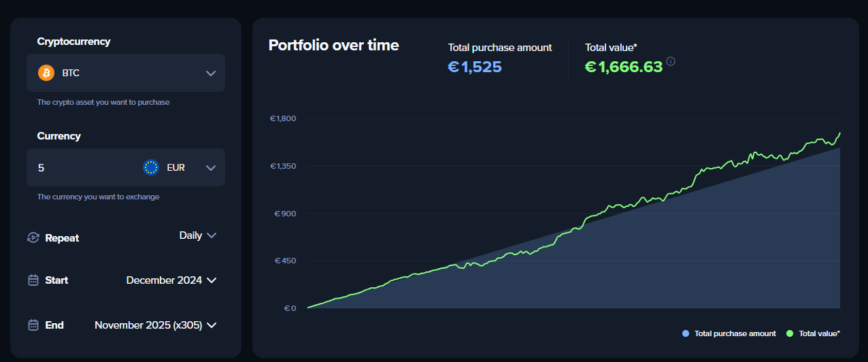
Task: Click the €1,800 axis label
Action: click(283, 118)
